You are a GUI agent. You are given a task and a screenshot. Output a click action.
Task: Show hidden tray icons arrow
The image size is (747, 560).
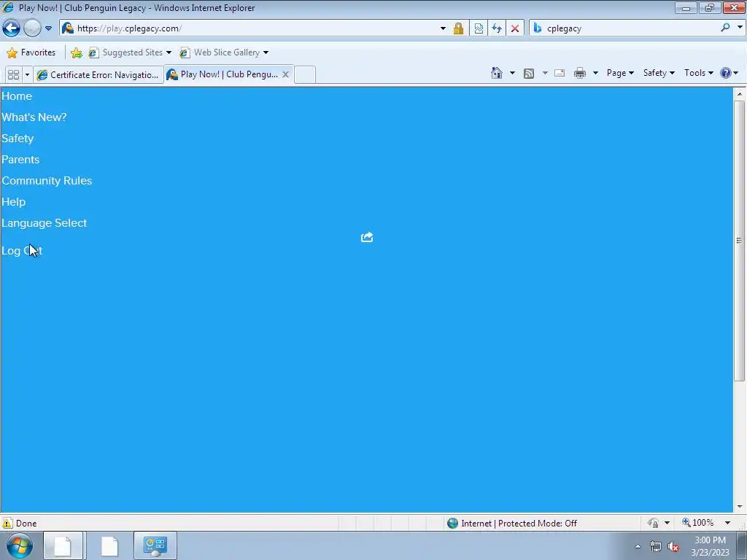[x=638, y=546]
